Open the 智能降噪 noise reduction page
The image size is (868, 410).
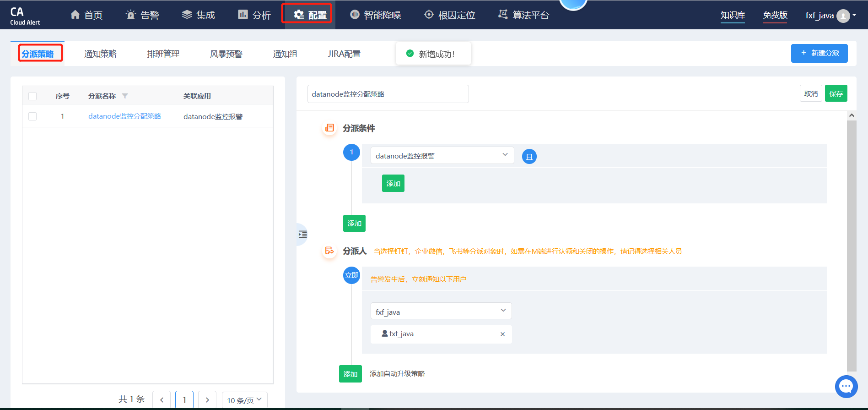pos(375,15)
